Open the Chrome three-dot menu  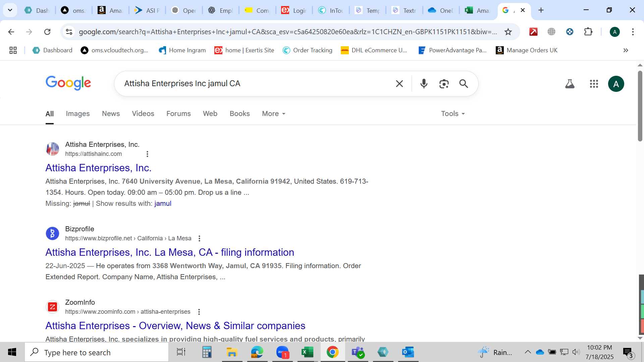tap(633, 32)
